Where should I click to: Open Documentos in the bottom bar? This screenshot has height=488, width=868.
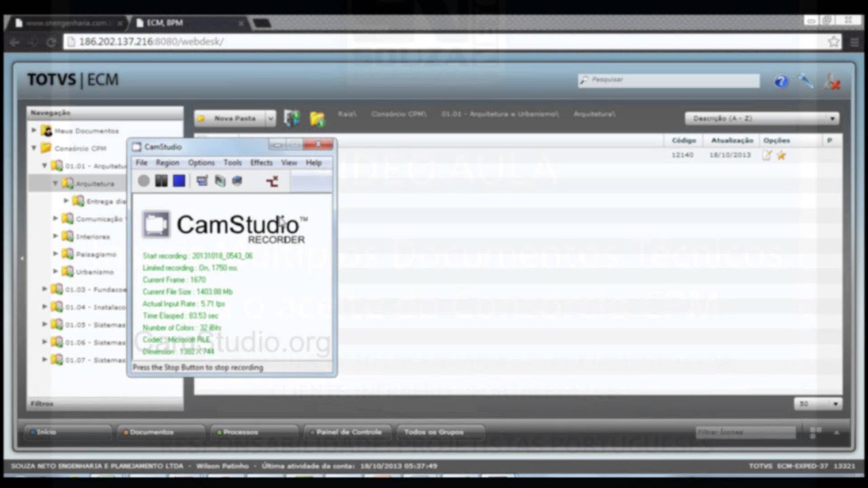[x=161, y=432]
